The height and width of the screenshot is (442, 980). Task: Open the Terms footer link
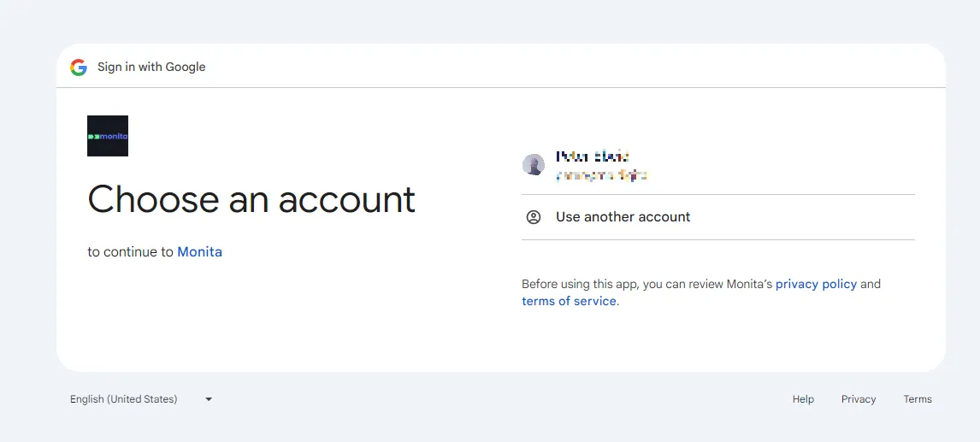click(918, 399)
